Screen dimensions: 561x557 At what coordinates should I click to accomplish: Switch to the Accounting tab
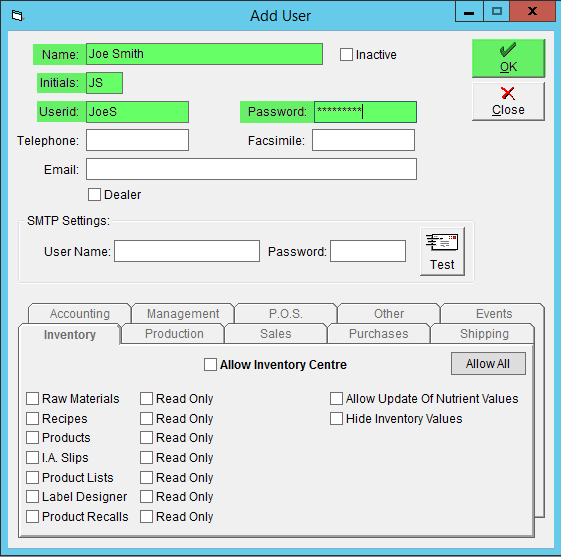[79, 314]
